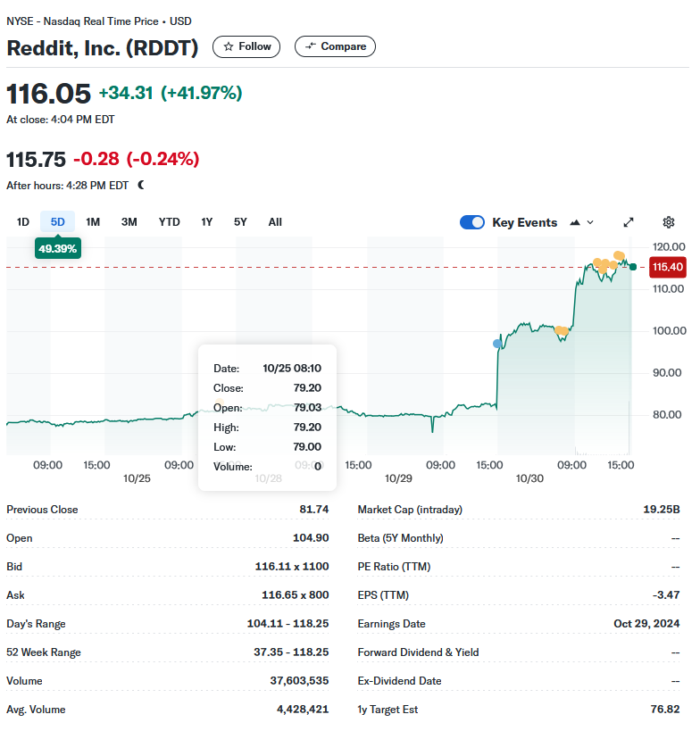Click the Volume value 37,603,535
The width and height of the screenshot is (700, 731).
point(299,681)
